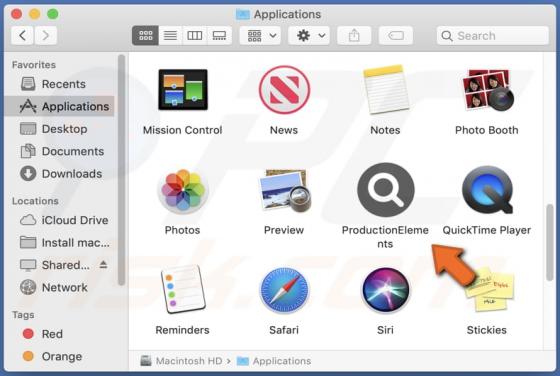The image size is (560, 376).
Task: Filter by the Orange tag
Action: [x=60, y=356]
